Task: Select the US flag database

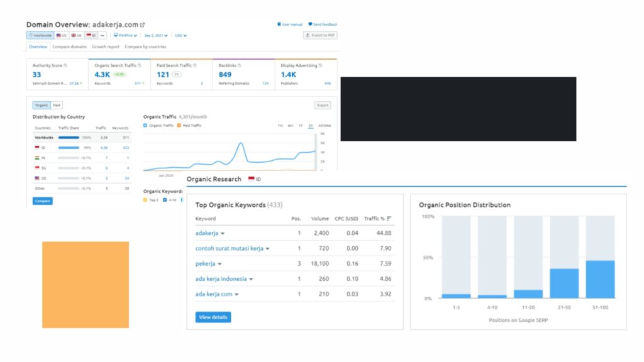Action: pyautogui.click(x=61, y=36)
